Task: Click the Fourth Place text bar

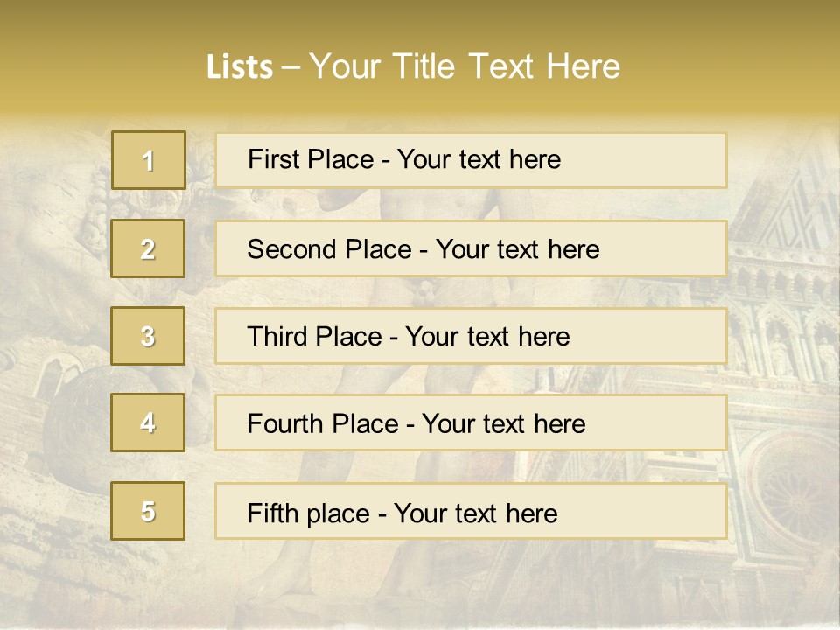Action: (x=471, y=423)
